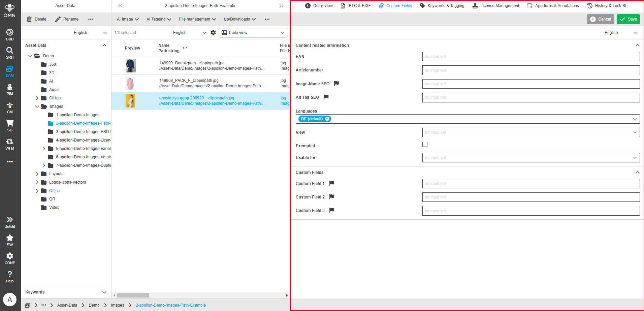Select the anastasiya-gepp image thumbnail

[x=130, y=100]
